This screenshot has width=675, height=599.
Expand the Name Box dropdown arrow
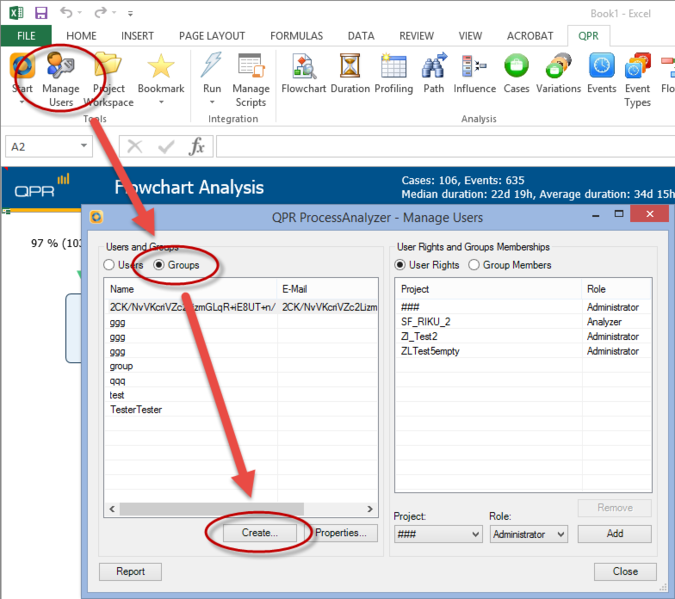click(x=84, y=146)
